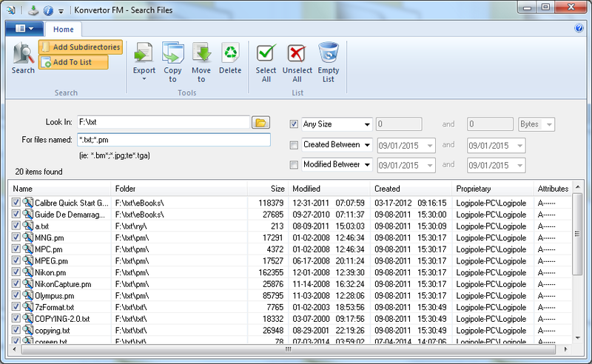
Task: Enable the Created Between checkbox
Action: (x=294, y=145)
